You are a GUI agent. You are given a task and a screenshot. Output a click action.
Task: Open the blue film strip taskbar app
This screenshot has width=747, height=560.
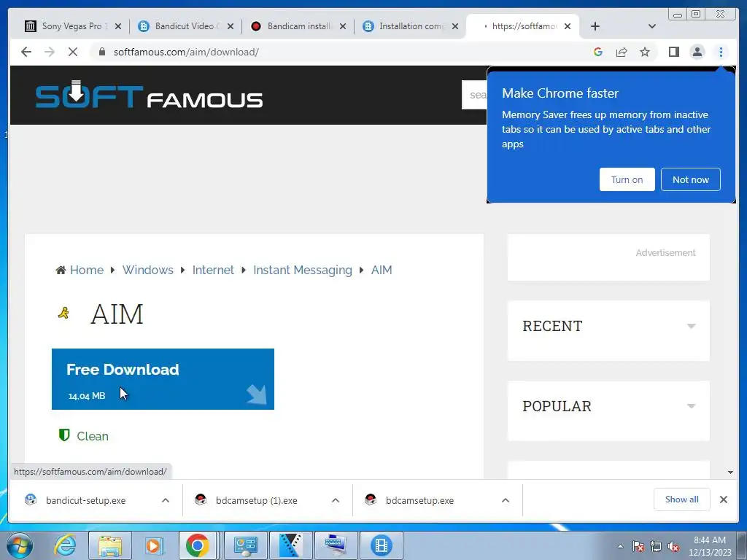pyautogui.click(x=381, y=545)
